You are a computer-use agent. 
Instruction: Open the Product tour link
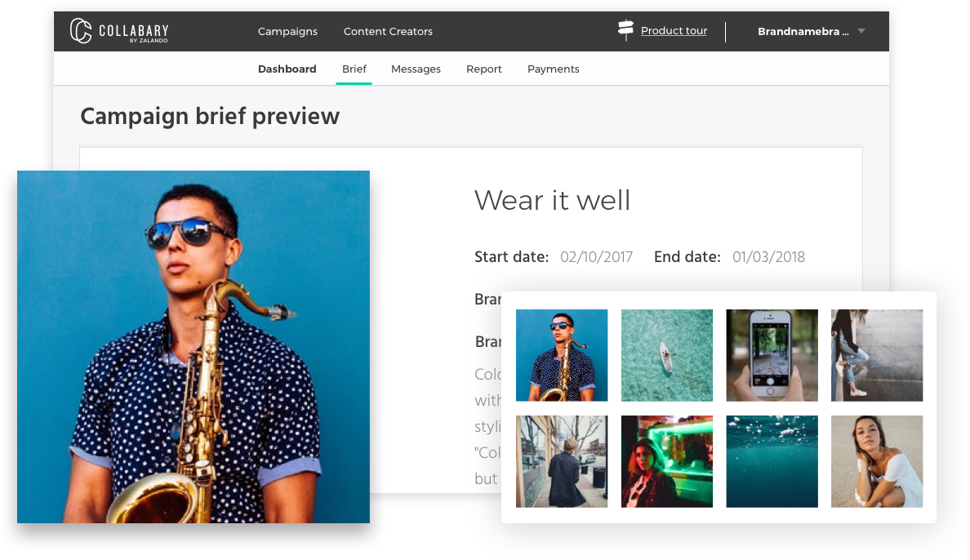coord(674,31)
